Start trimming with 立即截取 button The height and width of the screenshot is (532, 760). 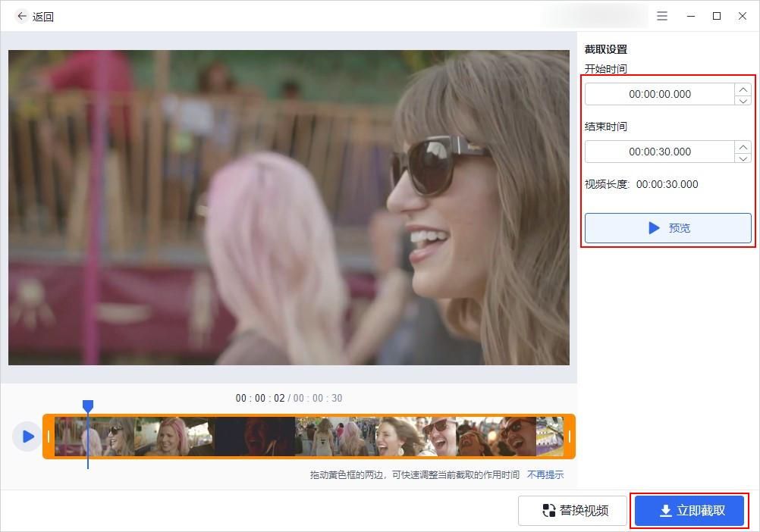coord(689,510)
